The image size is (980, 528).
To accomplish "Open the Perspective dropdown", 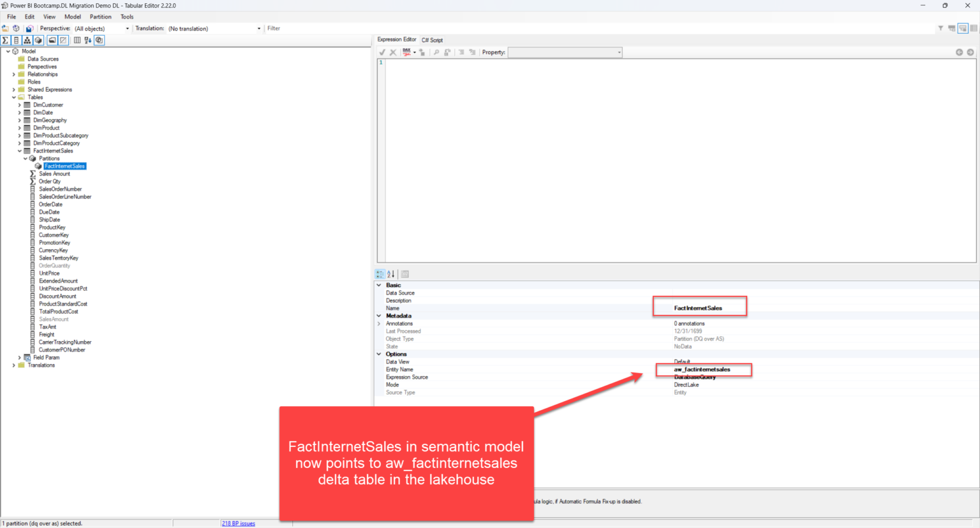I will click(x=101, y=29).
